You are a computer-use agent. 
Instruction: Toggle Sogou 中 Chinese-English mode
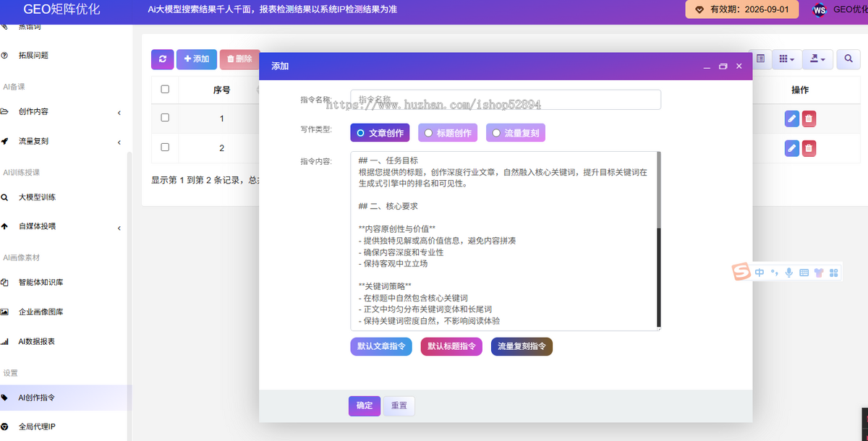759,273
